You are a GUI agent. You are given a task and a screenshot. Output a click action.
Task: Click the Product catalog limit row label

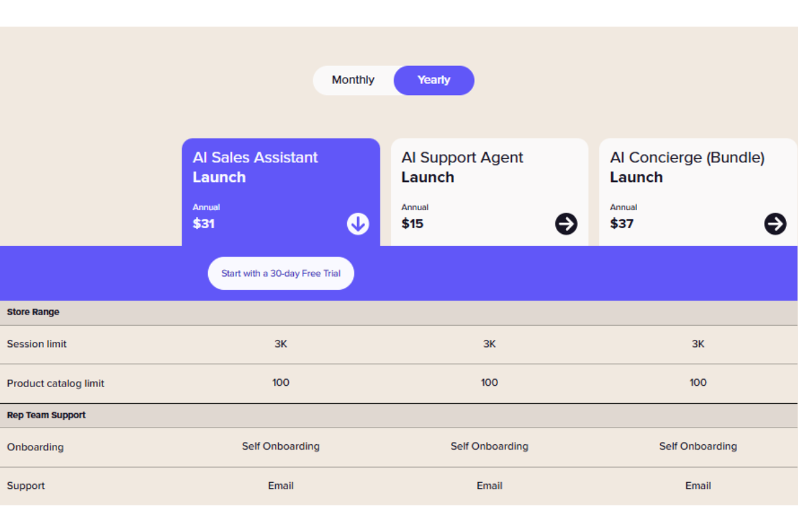tap(55, 384)
